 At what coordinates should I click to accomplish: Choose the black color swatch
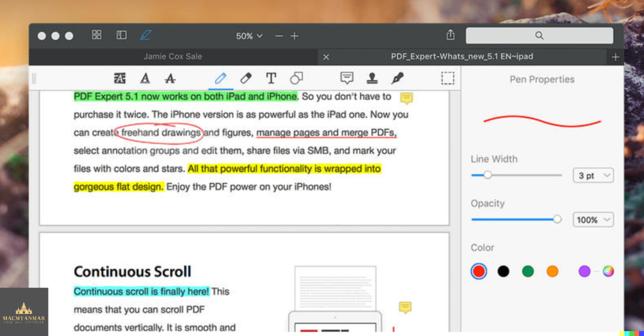503,271
